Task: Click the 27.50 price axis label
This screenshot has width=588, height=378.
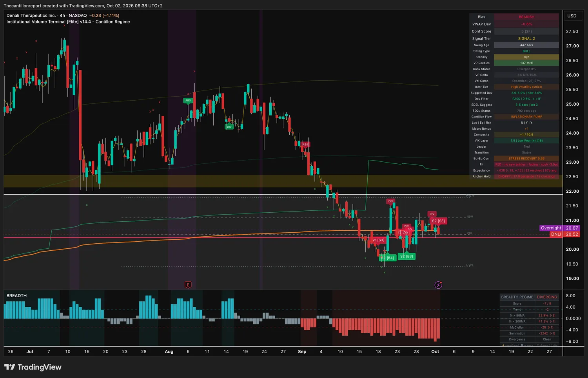Action: (x=572, y=31)
